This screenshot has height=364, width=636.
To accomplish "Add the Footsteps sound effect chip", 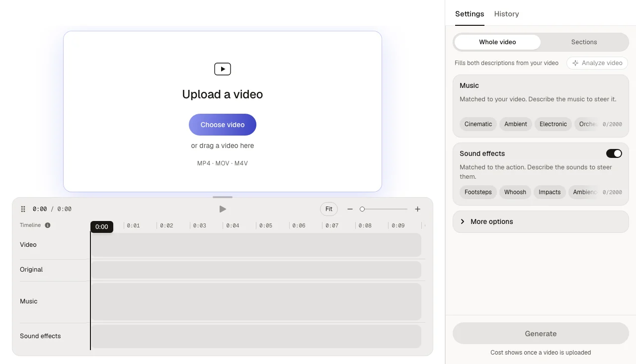I will tap(478, 192).
